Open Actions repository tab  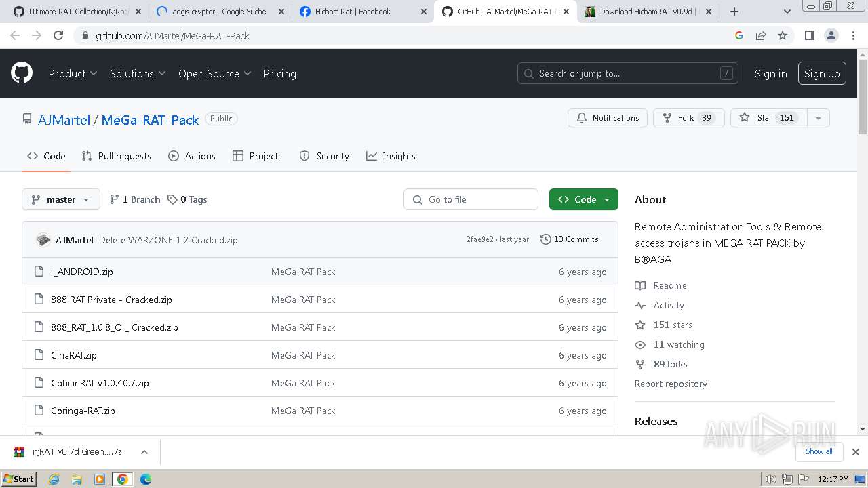coord(192,156)
